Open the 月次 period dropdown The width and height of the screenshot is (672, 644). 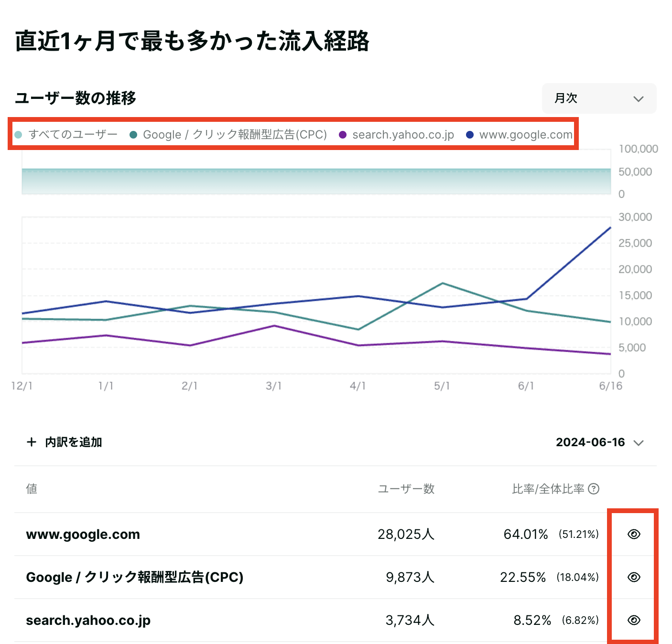coord(599,98)
